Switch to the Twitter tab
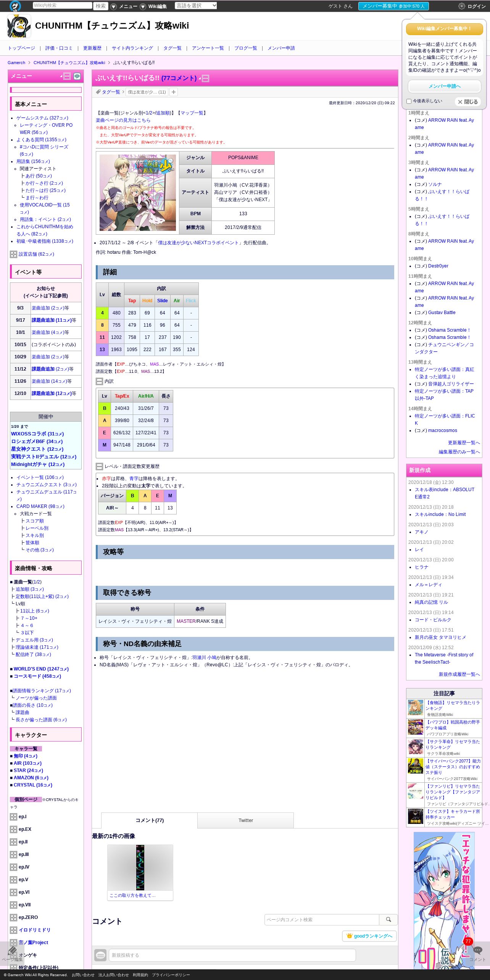Viewport: 490px width, 980px height. pos(246,820)
